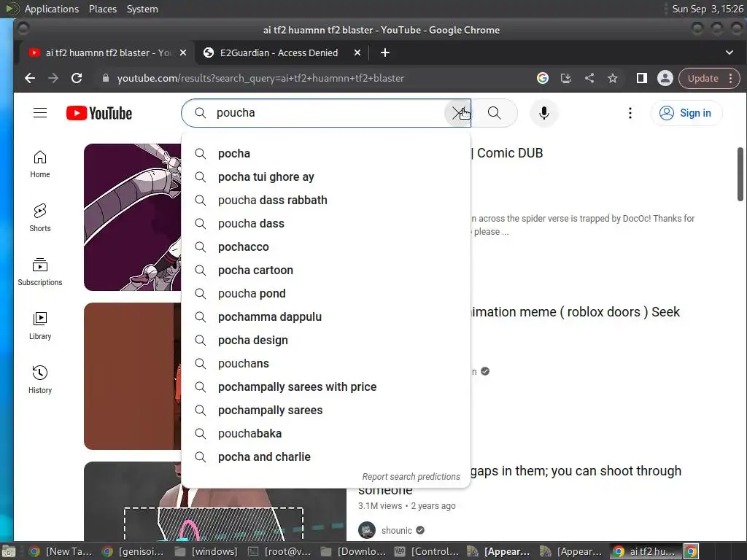
Task: Go forward with Chrome's forward arrow
Action: tap(53, 78)
